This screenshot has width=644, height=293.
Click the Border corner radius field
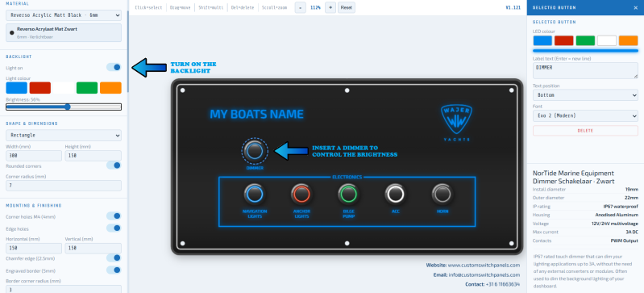click(64, 289)
